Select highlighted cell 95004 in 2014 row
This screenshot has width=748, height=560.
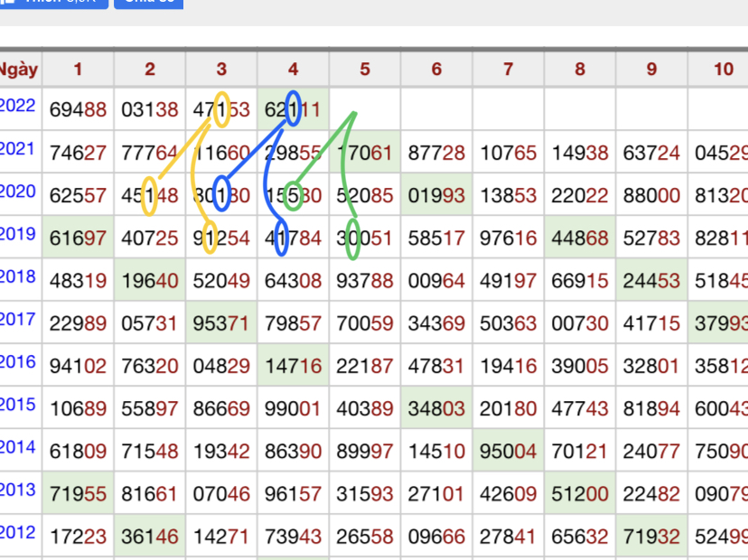[x=508, y=452]
